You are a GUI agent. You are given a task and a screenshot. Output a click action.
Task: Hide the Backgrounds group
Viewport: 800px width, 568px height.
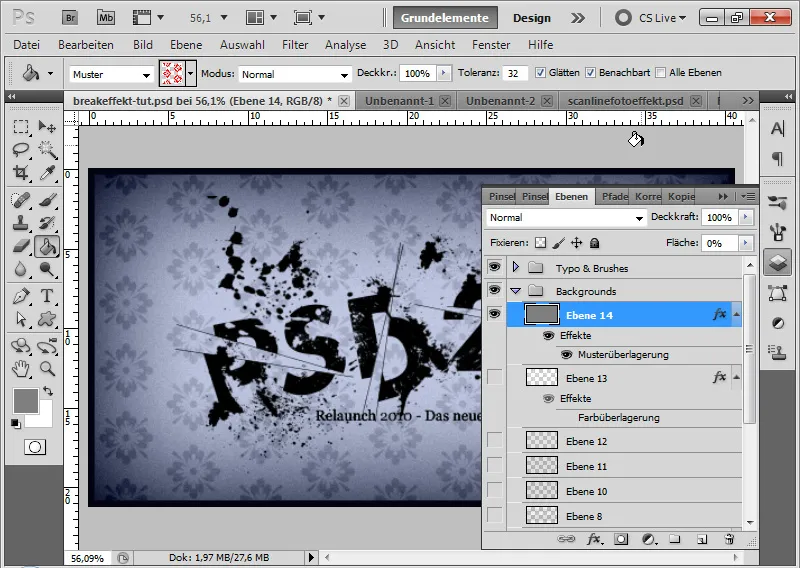pyautogui.click(x=494, y=290)
